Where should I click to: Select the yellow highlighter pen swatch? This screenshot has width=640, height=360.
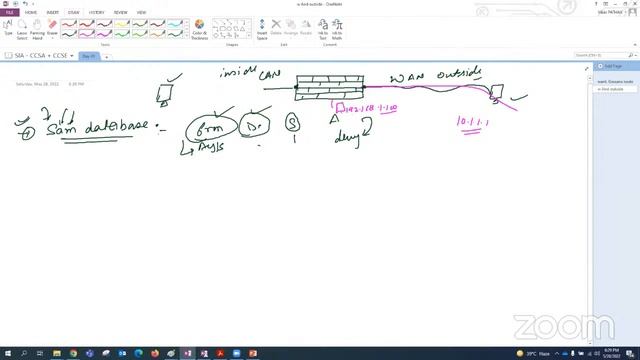tap(122, 24)
